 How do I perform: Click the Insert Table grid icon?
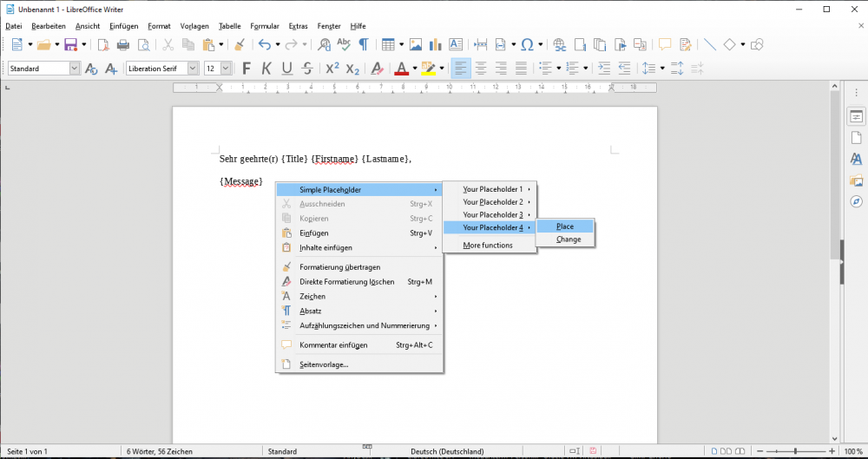pos(389,45)
